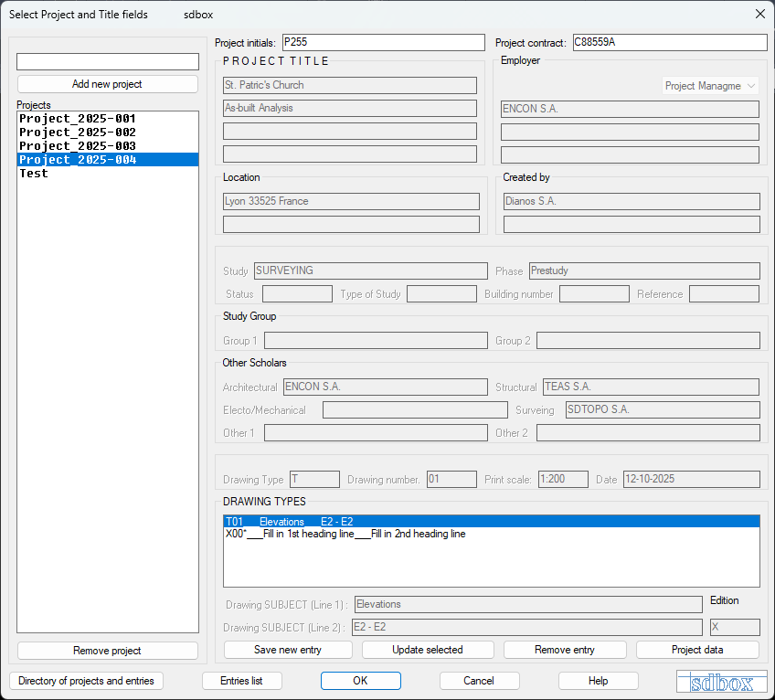Click the new project name input field

point(108,62)
